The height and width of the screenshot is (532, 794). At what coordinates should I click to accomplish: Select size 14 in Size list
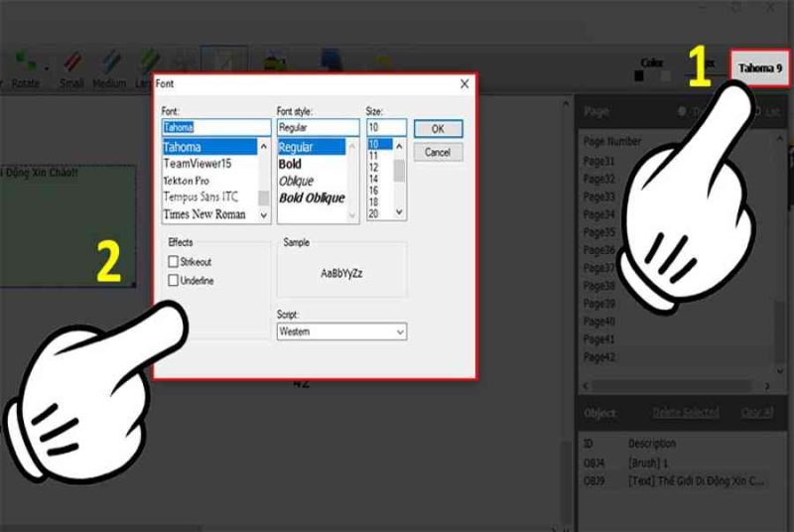380,180
